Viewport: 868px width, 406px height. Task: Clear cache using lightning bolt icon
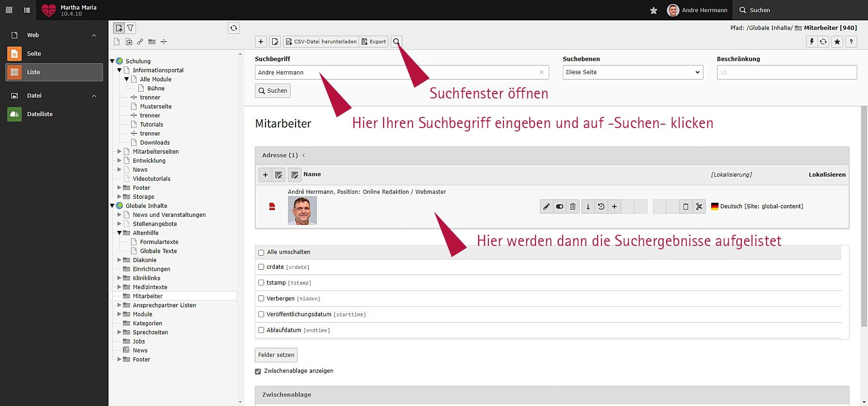(812, 42)
